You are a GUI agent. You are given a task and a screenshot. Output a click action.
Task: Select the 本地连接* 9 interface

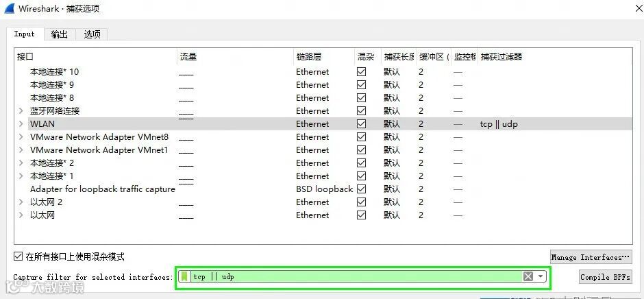52,85
